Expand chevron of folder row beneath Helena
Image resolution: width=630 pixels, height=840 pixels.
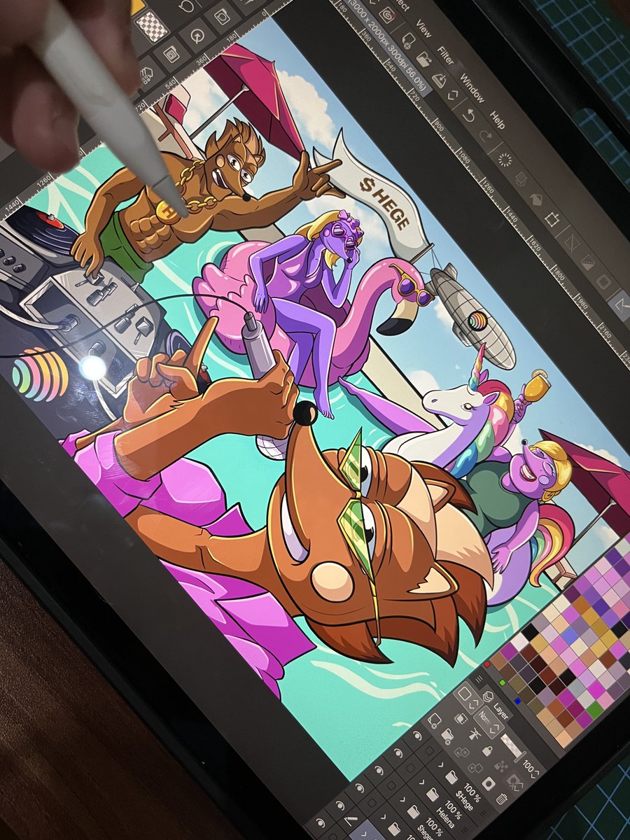tap(402, 799)
